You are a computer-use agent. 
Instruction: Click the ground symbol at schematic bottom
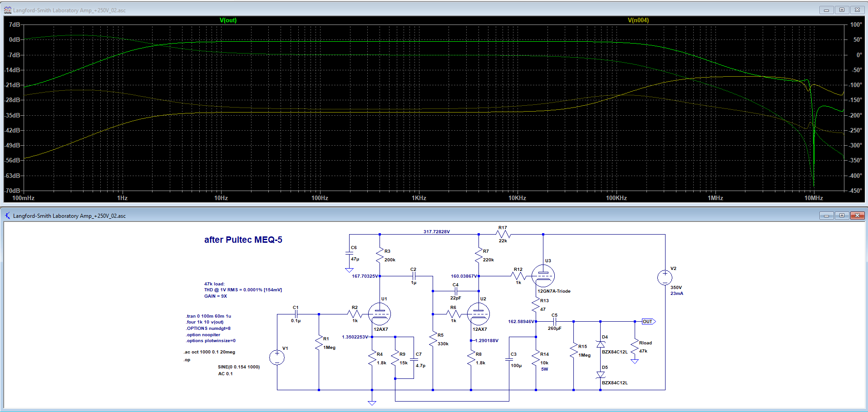(372, 403)
